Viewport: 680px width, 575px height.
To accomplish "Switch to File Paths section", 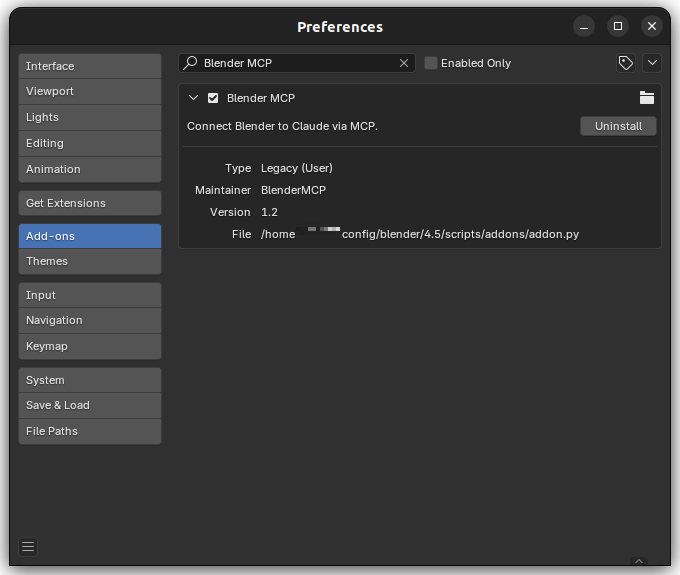I will pos(90,431).
